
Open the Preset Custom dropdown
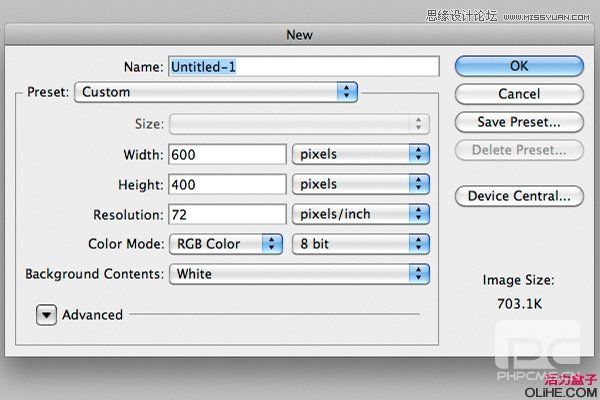[216, 92]
